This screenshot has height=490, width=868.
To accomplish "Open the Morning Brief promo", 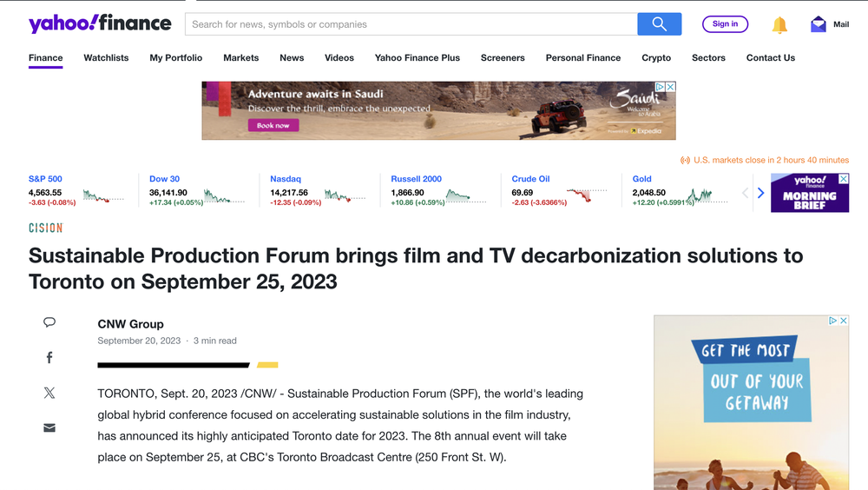I will [x=809, y=193].
